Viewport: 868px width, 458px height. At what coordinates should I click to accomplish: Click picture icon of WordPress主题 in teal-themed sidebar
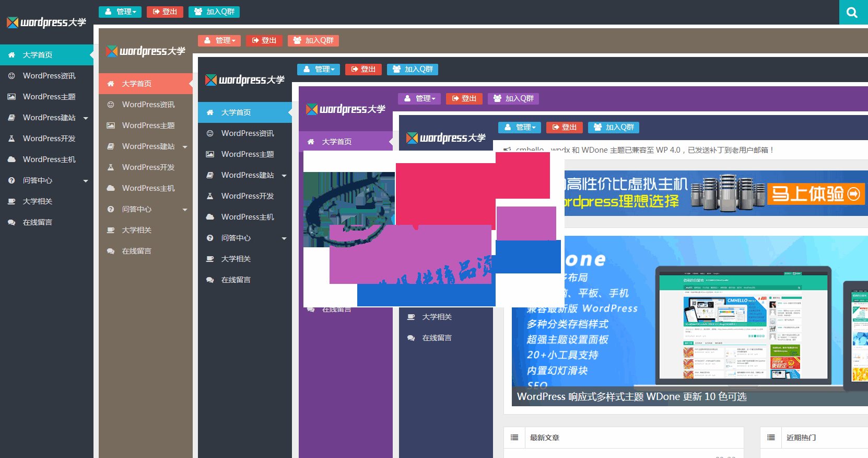11,97
